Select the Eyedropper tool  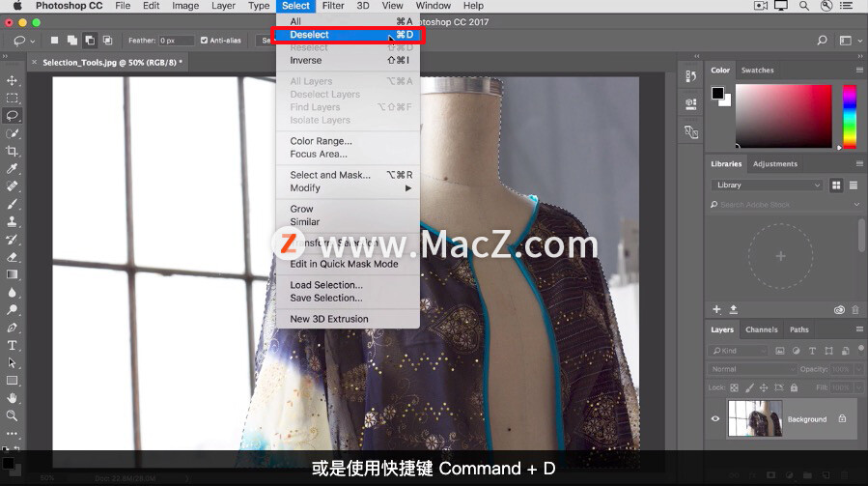[x=12, y=168]
